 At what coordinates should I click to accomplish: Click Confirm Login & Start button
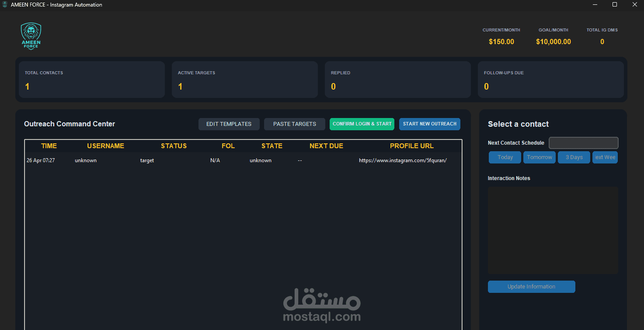coord(362,124)
